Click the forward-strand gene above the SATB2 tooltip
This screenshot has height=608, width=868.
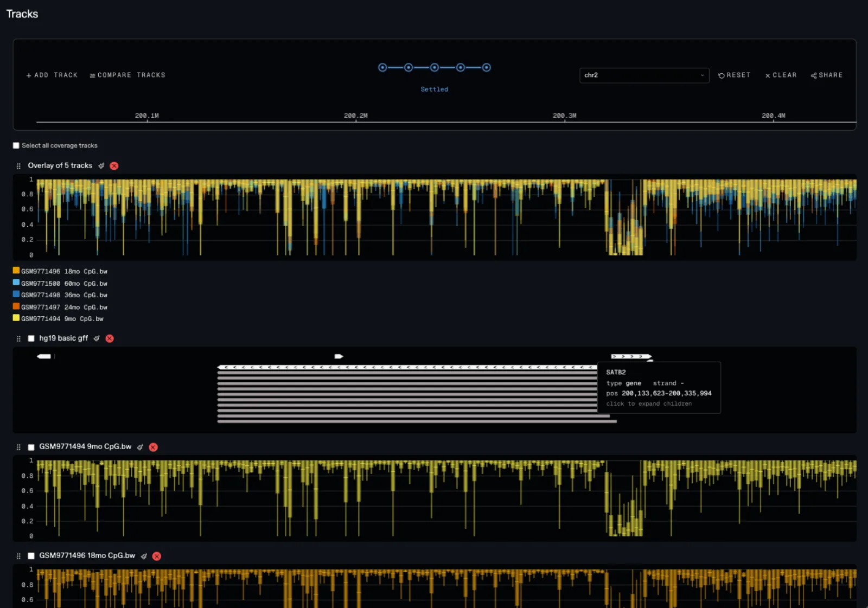(x=631, y=356)
